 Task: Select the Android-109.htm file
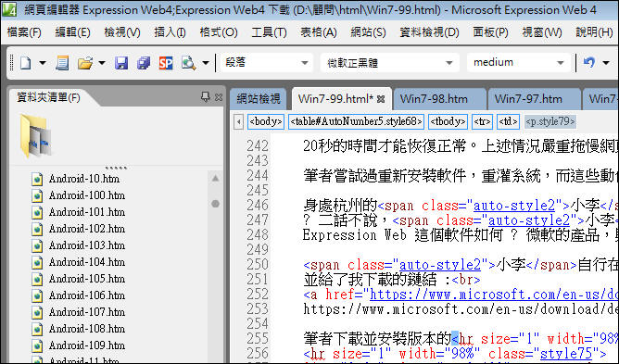(x=79, y=345)
